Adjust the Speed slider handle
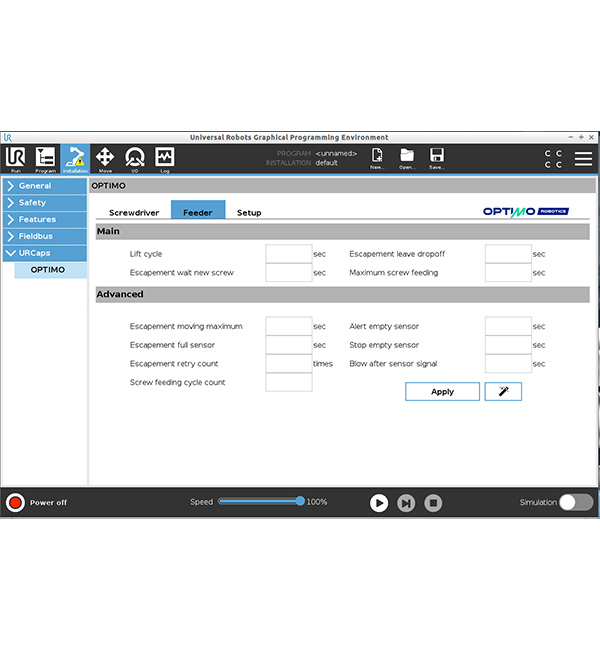Image resolution: width=600 pixels, height=650 pixels. [x=300, y=501]
